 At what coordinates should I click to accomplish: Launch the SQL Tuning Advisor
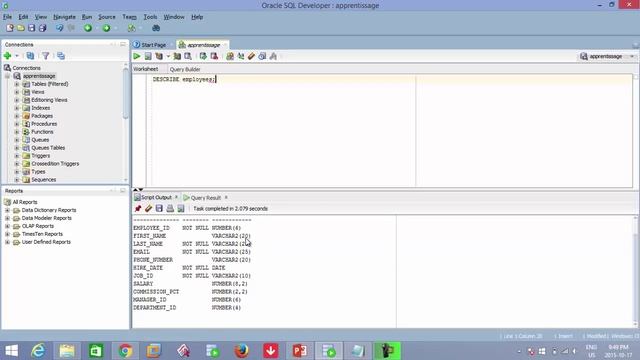(188, 56)
